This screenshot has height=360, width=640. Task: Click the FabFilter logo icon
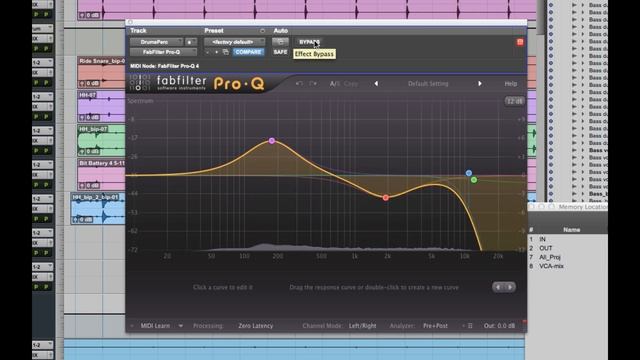pos(140,82)
